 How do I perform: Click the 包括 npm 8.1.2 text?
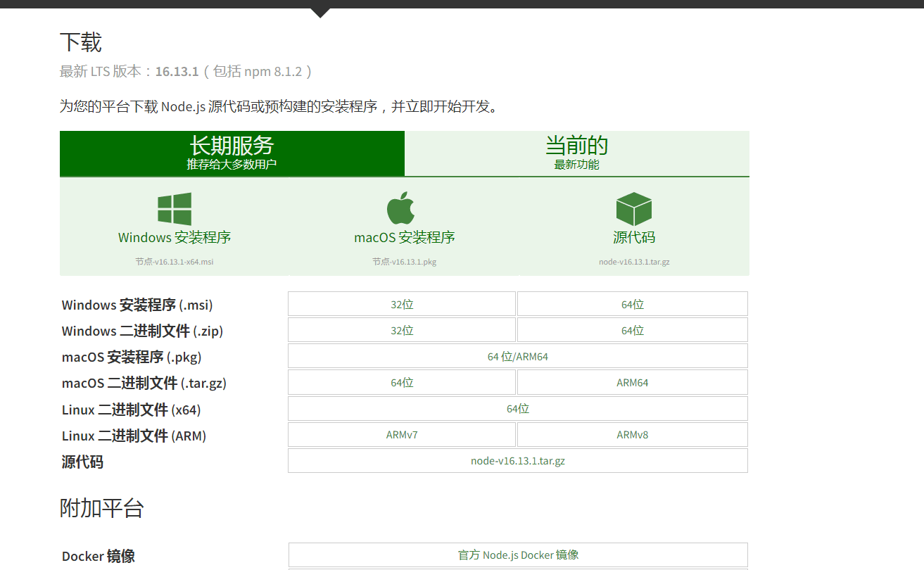pyautogui.click(x=258, y=71)
